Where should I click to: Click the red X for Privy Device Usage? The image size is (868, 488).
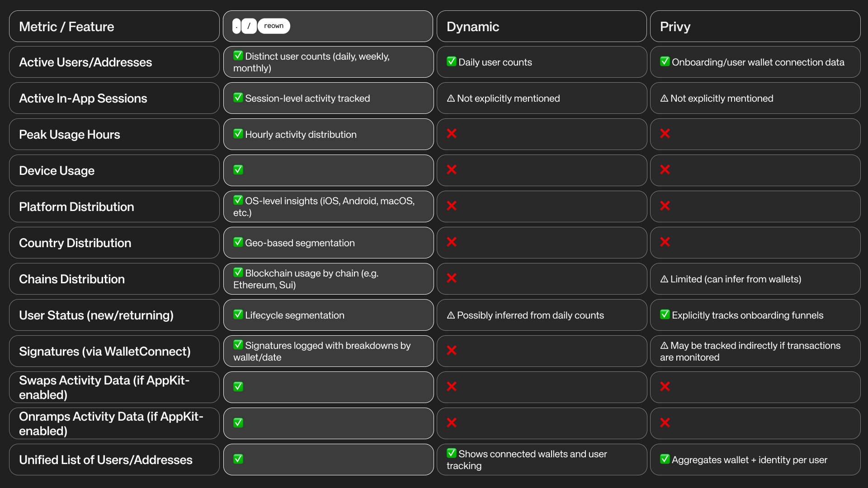tap(665, 170)
